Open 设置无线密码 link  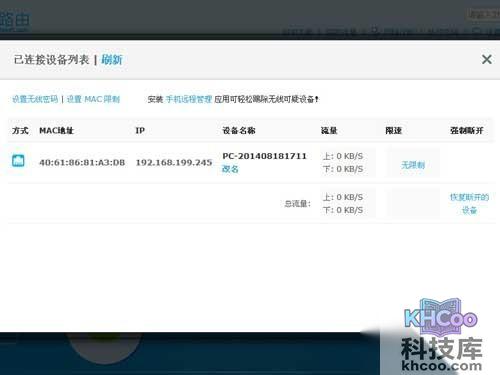[35, 99]
